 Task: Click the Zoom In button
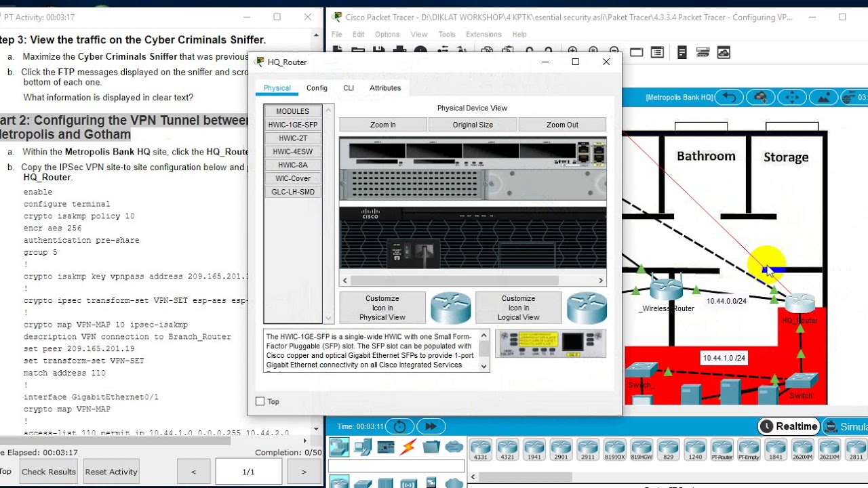[x=383, y=125]
